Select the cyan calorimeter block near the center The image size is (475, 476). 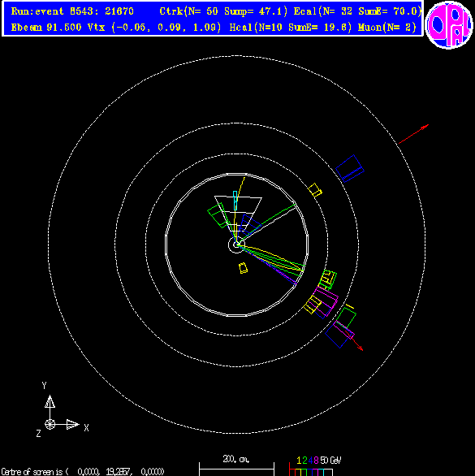[x=235, y=201]
